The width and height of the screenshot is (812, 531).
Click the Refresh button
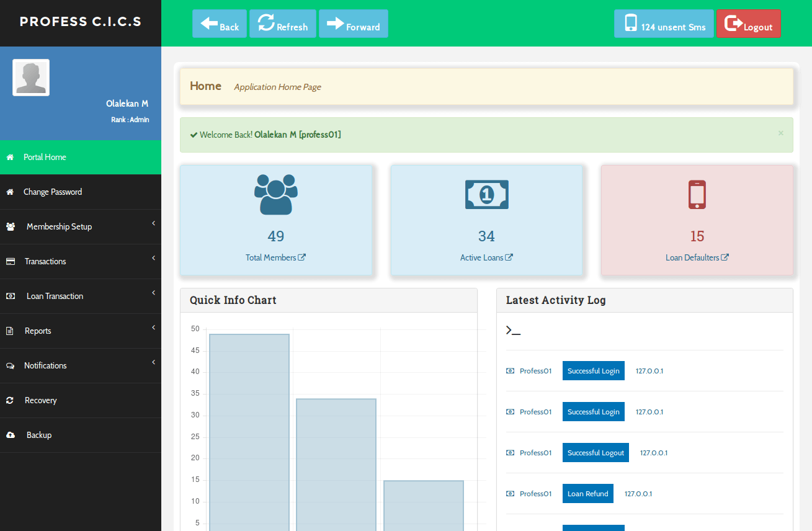(283, 24)
